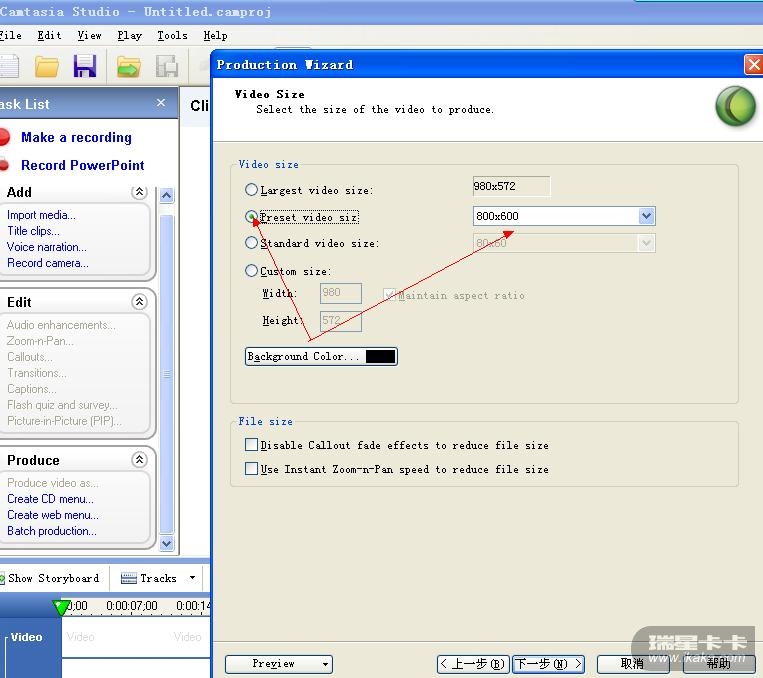Click Record PowerPoint link

[x=83, y=165]
